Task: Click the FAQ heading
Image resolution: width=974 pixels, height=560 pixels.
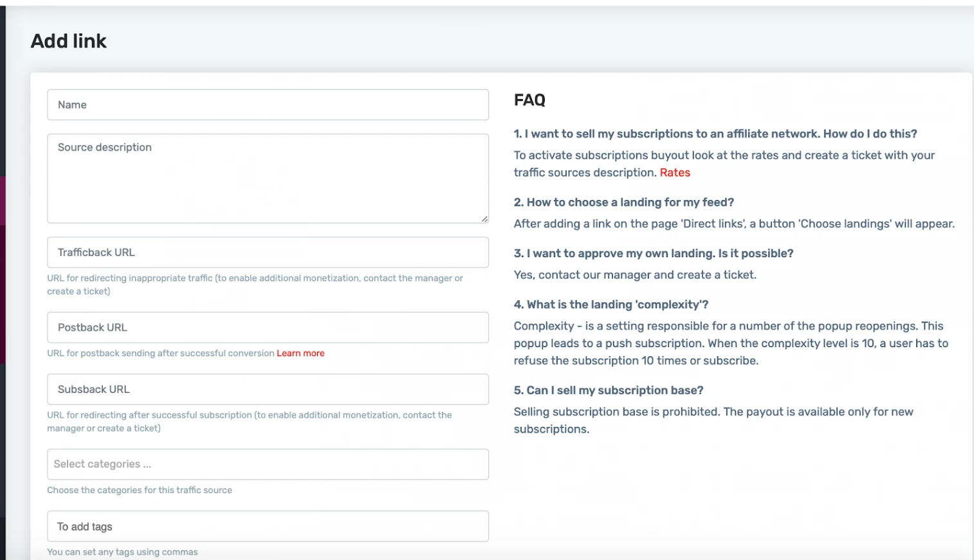Action: click(x=529, y=100)
